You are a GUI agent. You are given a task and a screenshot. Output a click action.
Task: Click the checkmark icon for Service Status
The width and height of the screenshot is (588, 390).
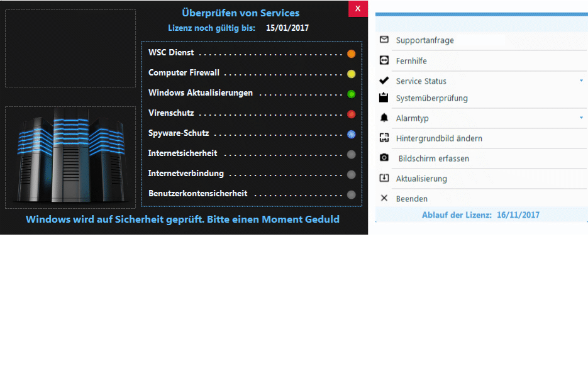coord(384,81)
